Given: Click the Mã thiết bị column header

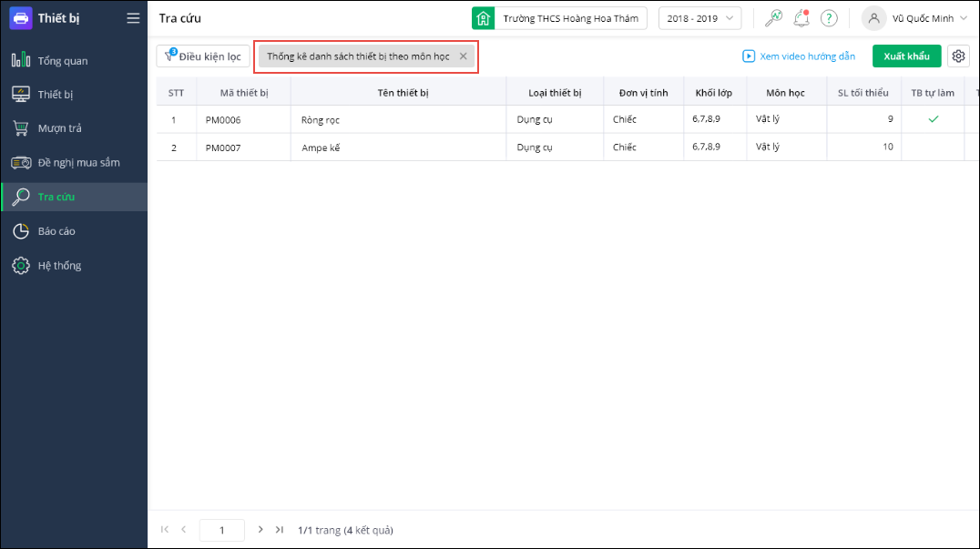Looking at the screenshot, I should point(244,93).
